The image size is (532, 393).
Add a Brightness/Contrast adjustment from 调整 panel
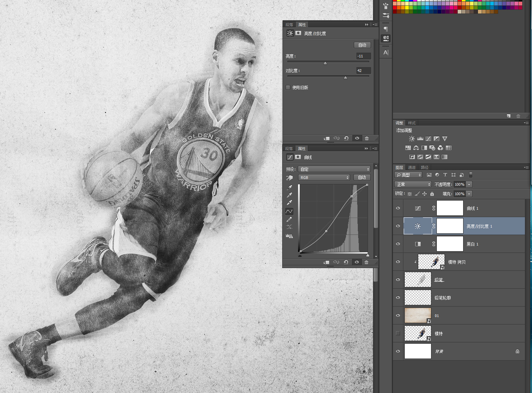pyautogui.click(x=412, y=139)
